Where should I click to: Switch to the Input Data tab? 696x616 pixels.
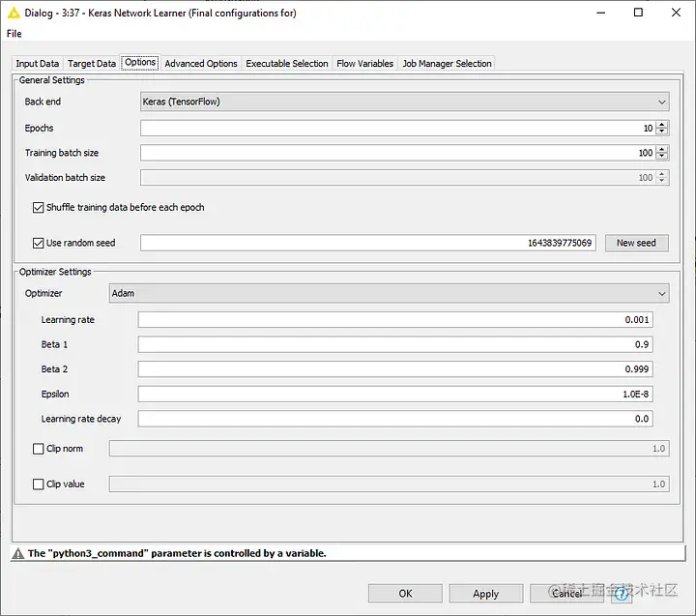click(38, 64)
